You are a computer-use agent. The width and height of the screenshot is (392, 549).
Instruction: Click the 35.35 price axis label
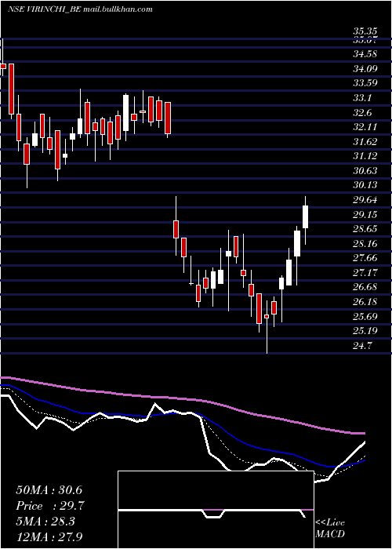pyautogui.click(x=365, y=32)
